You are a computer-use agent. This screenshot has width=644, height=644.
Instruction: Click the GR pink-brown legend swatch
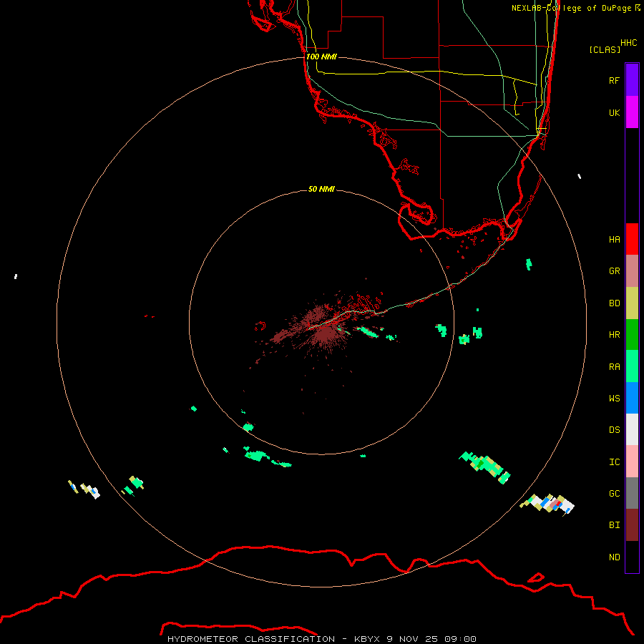pyautogui.click(x=632, y=271)
